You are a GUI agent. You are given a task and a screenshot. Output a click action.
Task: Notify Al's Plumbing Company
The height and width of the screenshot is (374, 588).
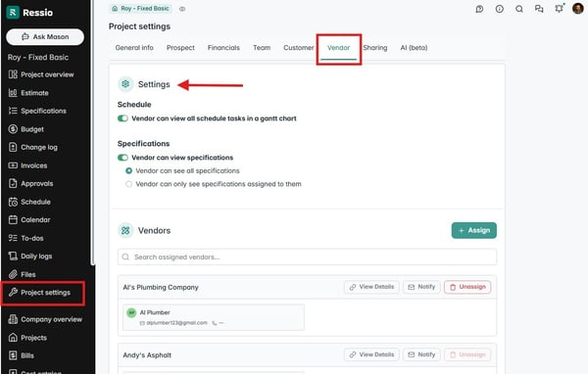pos(421,287)
